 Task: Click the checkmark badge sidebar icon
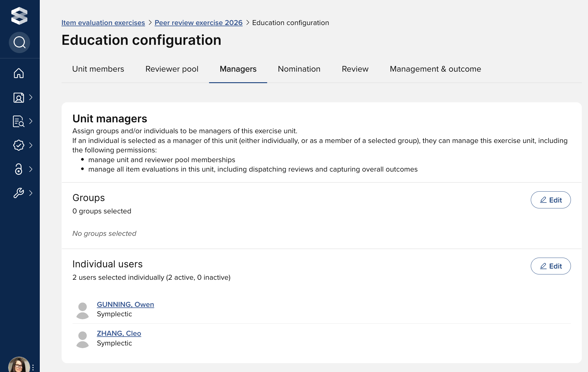pos(19,145)
